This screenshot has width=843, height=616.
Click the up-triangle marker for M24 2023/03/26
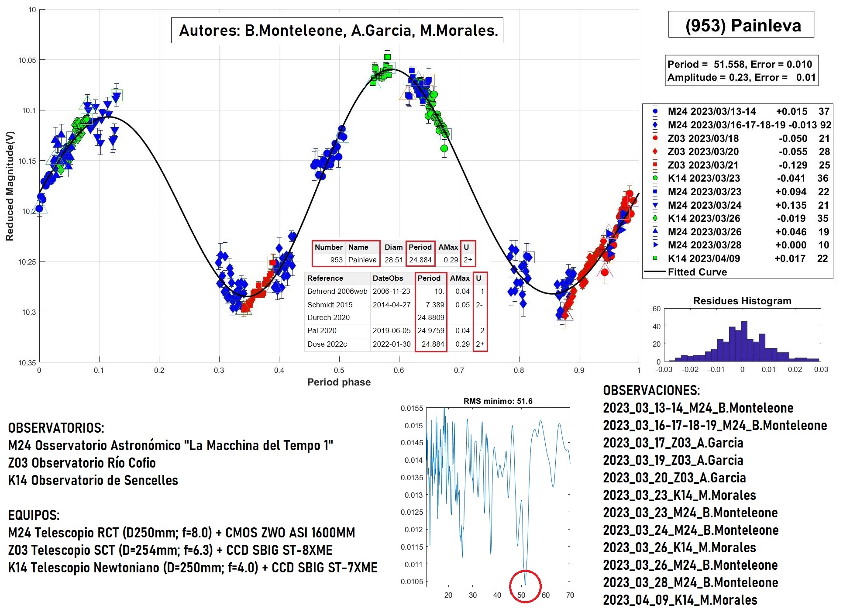(x=655, y=232)
